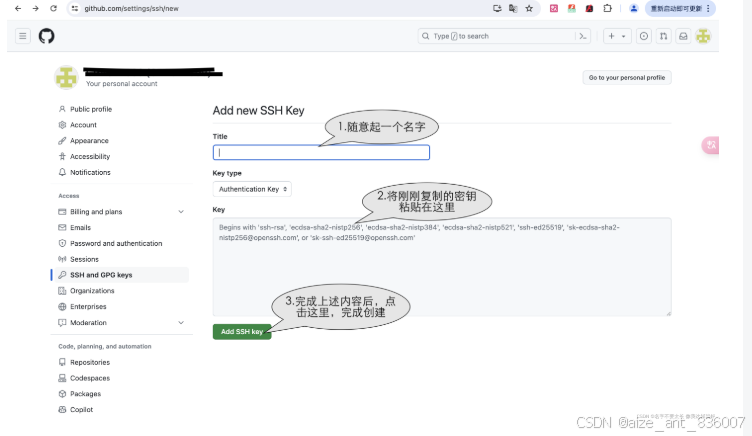This screenshot has width=752, height=436.
Task: Go to the GitHub homepage via the Octocat logo
Action: 47,36
